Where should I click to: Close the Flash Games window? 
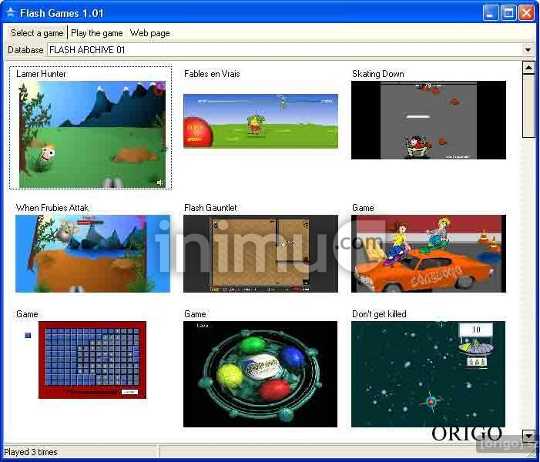coord(526,13)
